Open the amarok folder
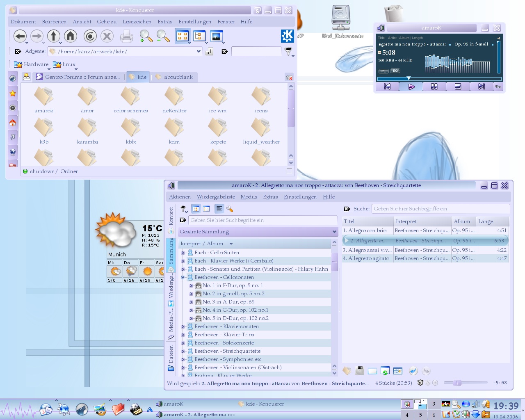The width and height of the screenshot is (525, 420). (x=44, y=100)
